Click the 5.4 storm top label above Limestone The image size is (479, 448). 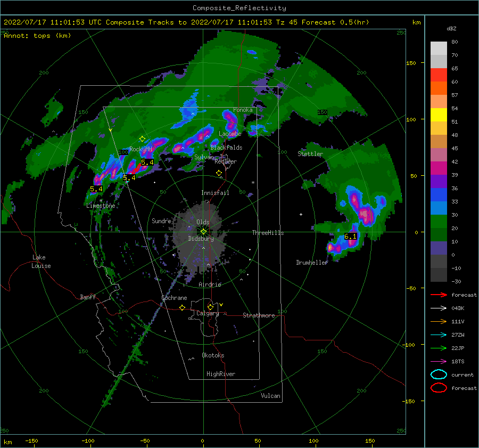(x=96, y=189)
